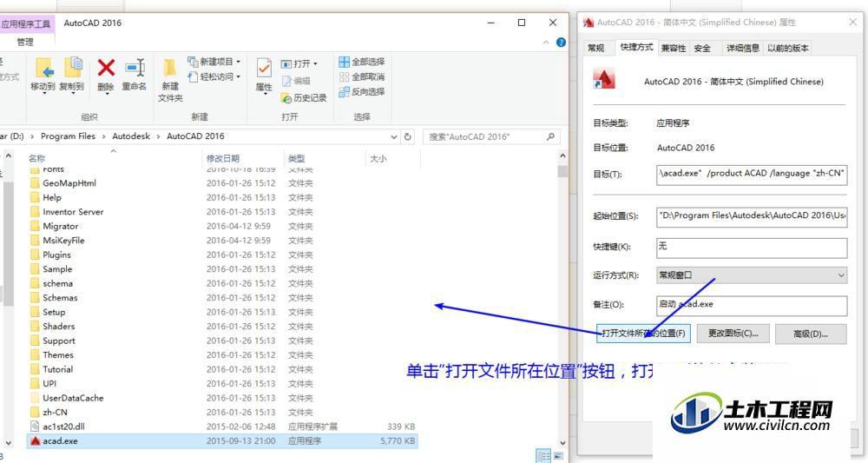Click Invert selection icon
This screenshot has height=463, width=868.
[344, 91]
